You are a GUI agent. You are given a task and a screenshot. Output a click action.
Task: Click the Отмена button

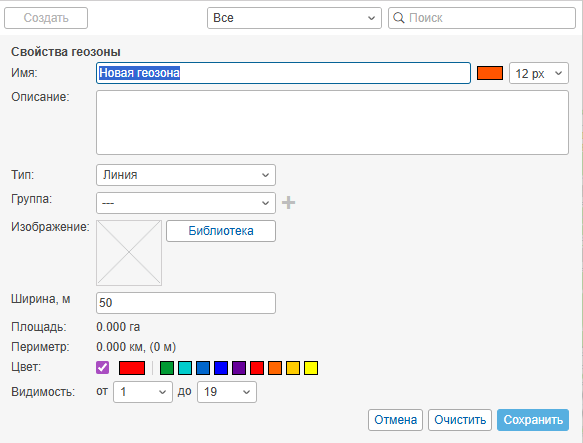tap(395, 420)
